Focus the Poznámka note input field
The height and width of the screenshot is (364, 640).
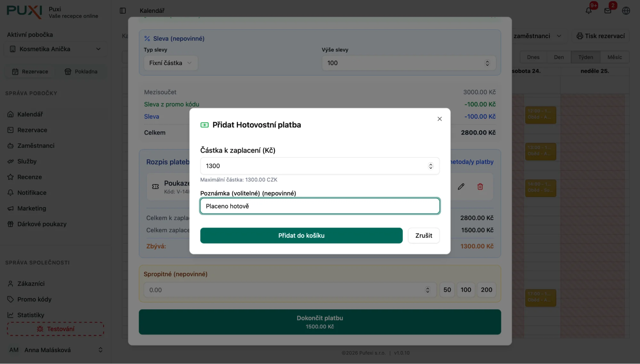pos(320,206)
